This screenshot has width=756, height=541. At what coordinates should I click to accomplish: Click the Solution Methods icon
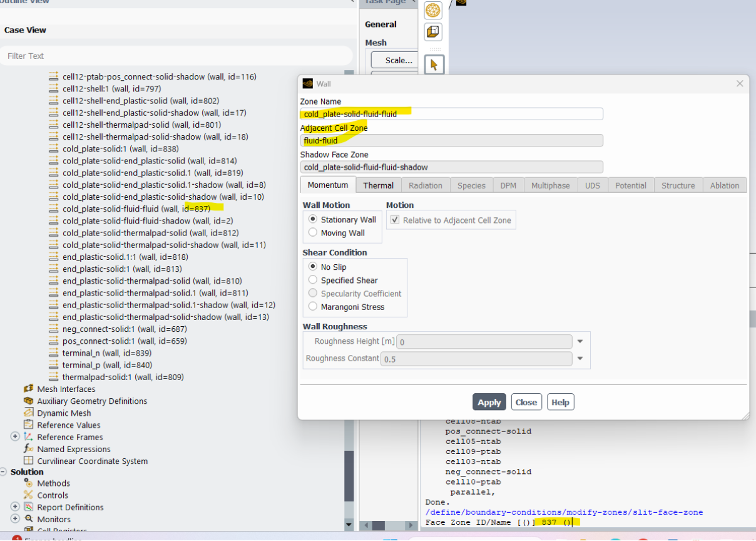click(x=28, y=483)
